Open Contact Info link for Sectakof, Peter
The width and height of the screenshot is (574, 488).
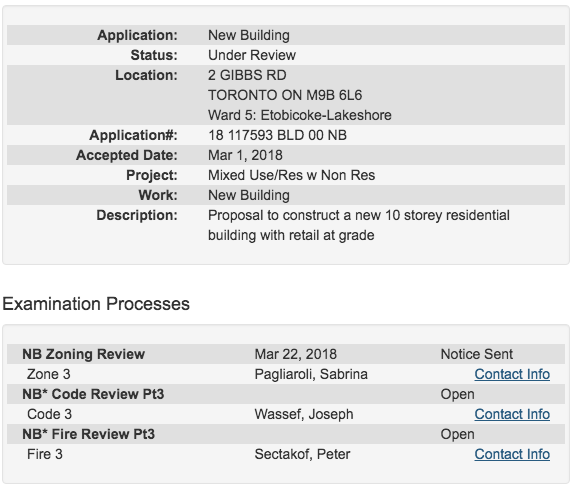coord(512,454)
